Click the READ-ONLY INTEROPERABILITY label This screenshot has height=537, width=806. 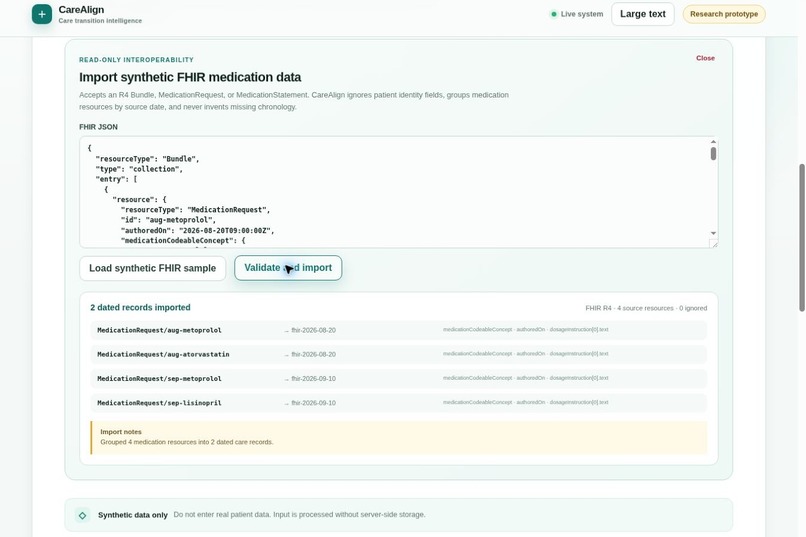click(136, 60)
